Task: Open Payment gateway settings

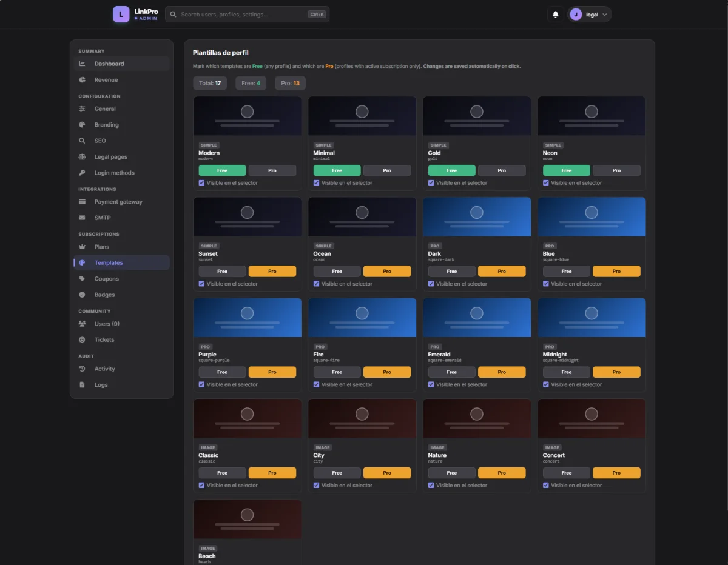Action: 122,202
